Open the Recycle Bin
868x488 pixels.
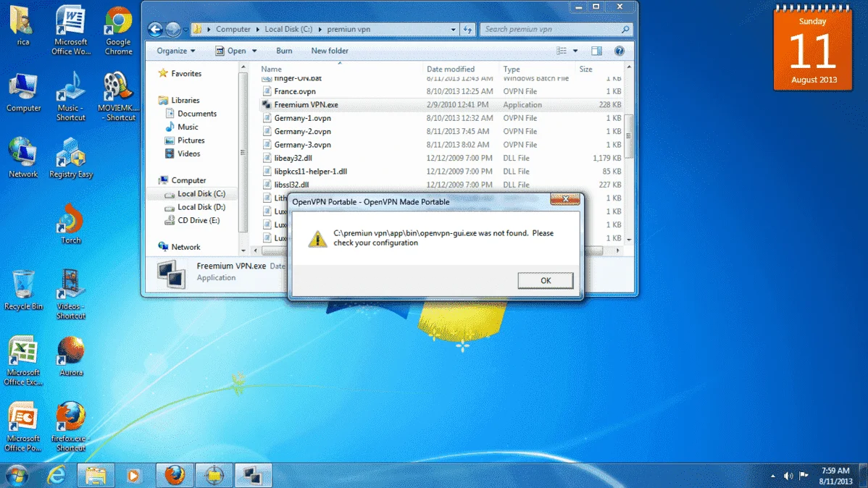[x=23, y=290]
